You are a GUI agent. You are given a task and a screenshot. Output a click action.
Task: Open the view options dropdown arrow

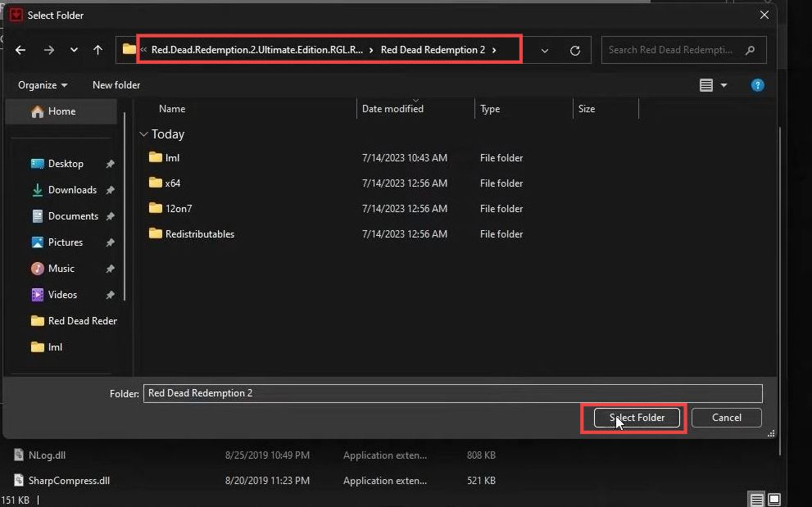(x=724, y=85)
